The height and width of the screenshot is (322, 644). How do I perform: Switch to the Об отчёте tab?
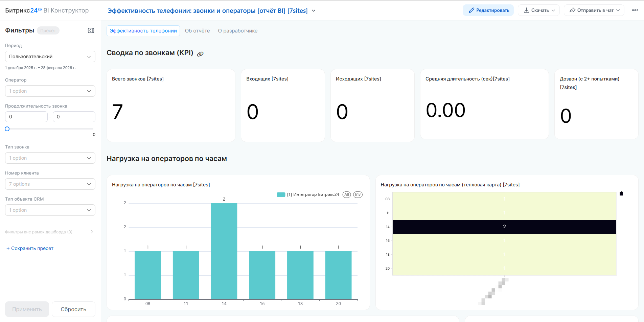197,31
